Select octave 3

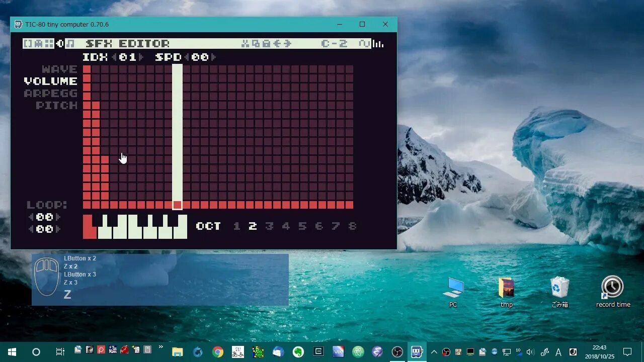coord(269,226)
